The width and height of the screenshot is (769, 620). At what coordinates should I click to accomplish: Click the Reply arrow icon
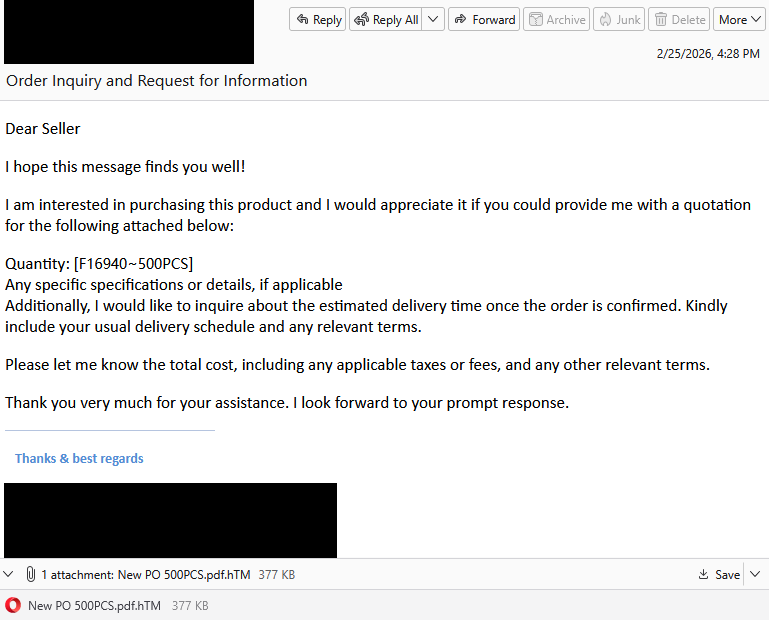click(x=302, y=19)
